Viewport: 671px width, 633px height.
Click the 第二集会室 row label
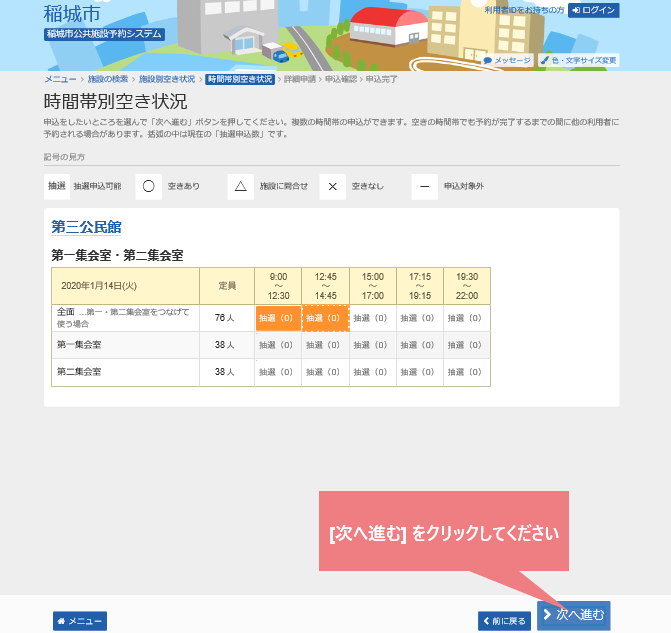(x=79, y=372)
